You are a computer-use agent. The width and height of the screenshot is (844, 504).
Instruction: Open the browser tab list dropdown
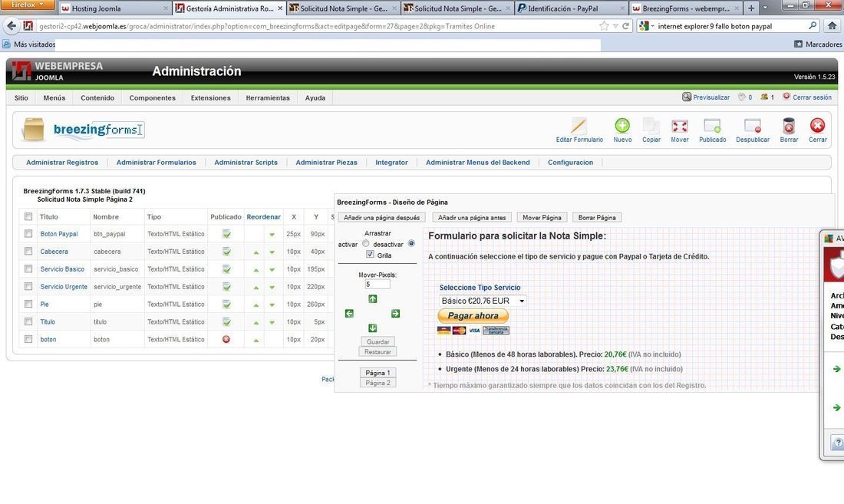765,8
